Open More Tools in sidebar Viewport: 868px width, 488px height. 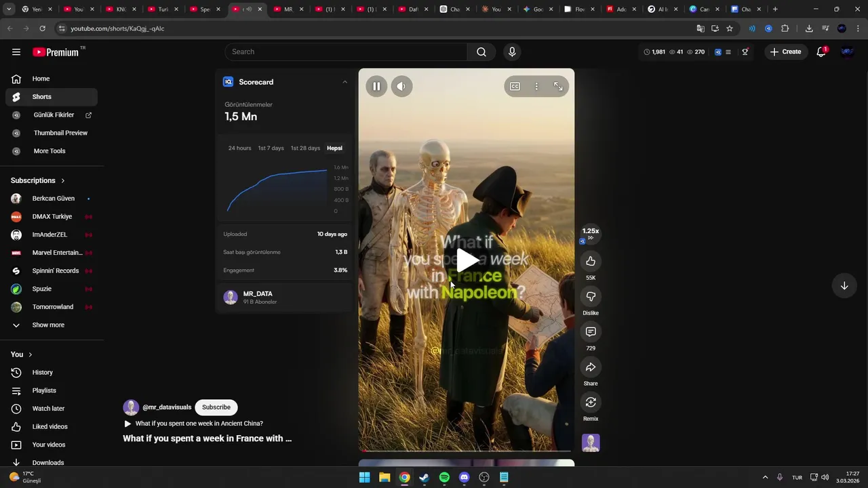(52, 151)
